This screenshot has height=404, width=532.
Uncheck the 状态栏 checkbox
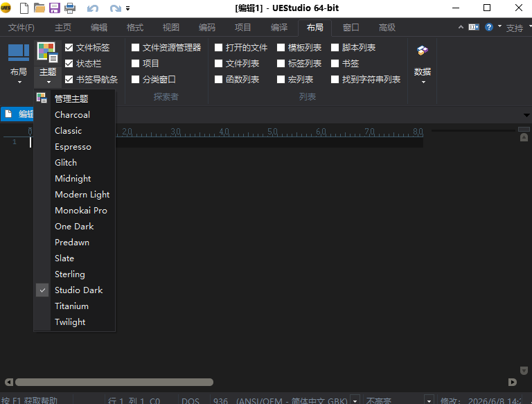click(x=69, y=64)
